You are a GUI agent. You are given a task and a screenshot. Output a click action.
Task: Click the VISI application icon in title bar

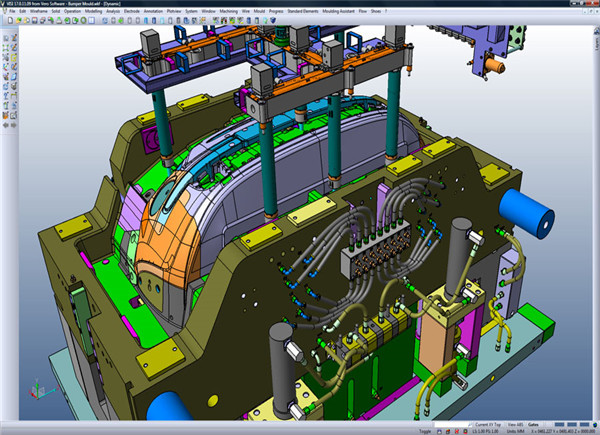coord(5,5)
